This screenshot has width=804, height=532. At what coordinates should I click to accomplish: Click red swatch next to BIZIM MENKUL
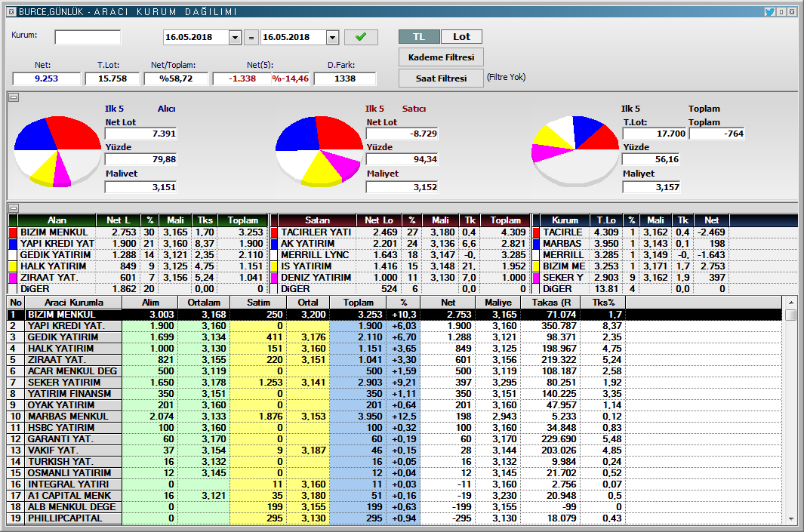(14, 232)
